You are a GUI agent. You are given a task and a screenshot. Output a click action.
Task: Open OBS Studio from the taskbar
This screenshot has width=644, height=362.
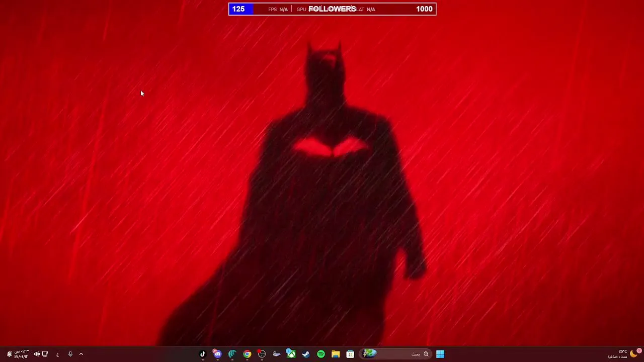262,354
